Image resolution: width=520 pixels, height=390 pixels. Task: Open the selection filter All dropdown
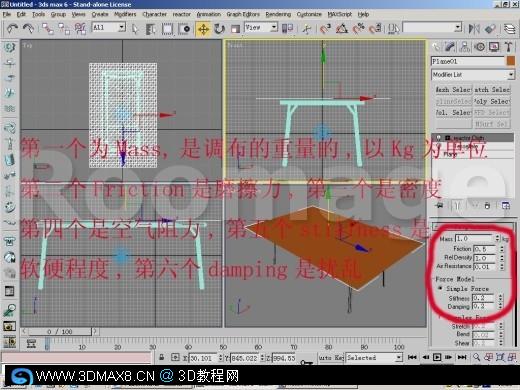[109, 27]
